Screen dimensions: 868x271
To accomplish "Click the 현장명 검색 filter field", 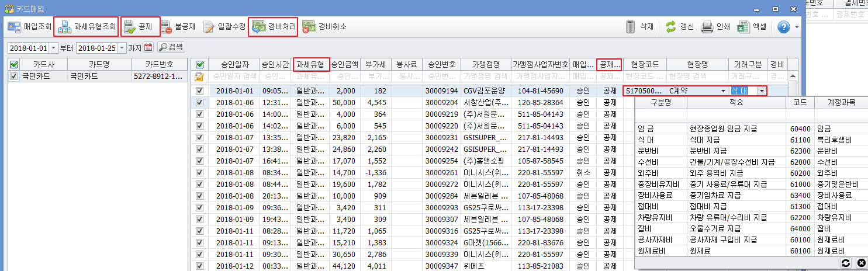I will tap(697, 77).
